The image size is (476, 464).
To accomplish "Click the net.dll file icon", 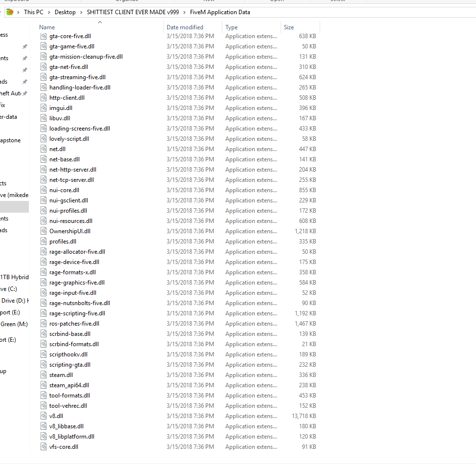I will pyautogui.click(x=43, y=149).
